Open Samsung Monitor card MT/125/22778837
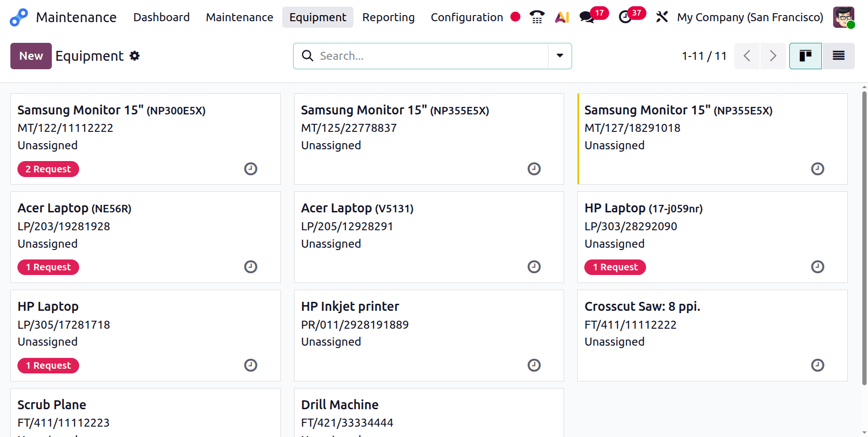 point(429,139)
